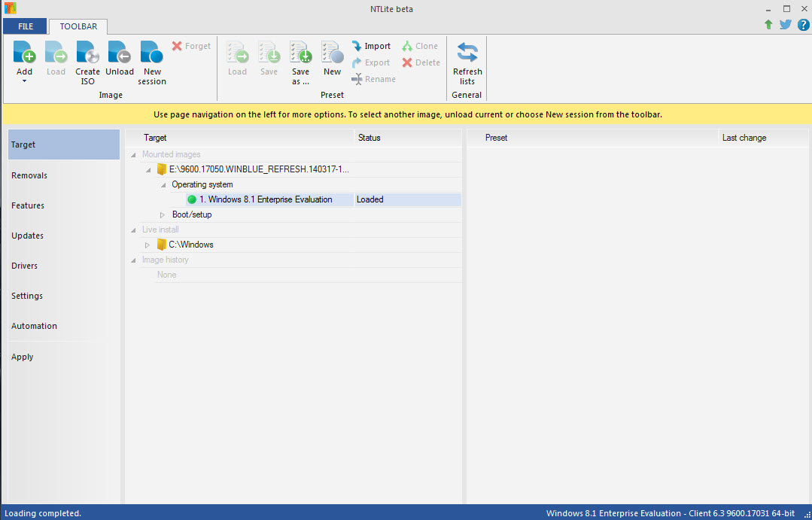Collapse the Operating system node
The height and width of the screenshot is (520, 812).
(x=163, y=185)
